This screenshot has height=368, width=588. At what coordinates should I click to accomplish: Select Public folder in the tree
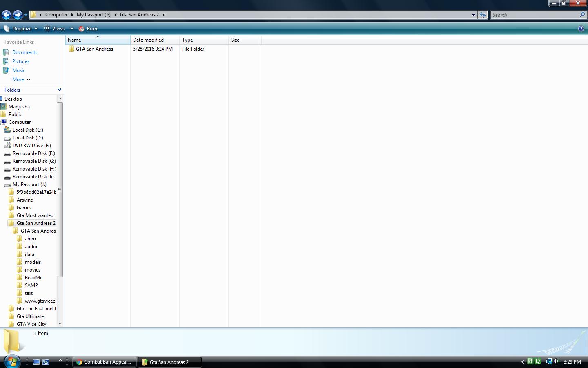tap(15, 114)
